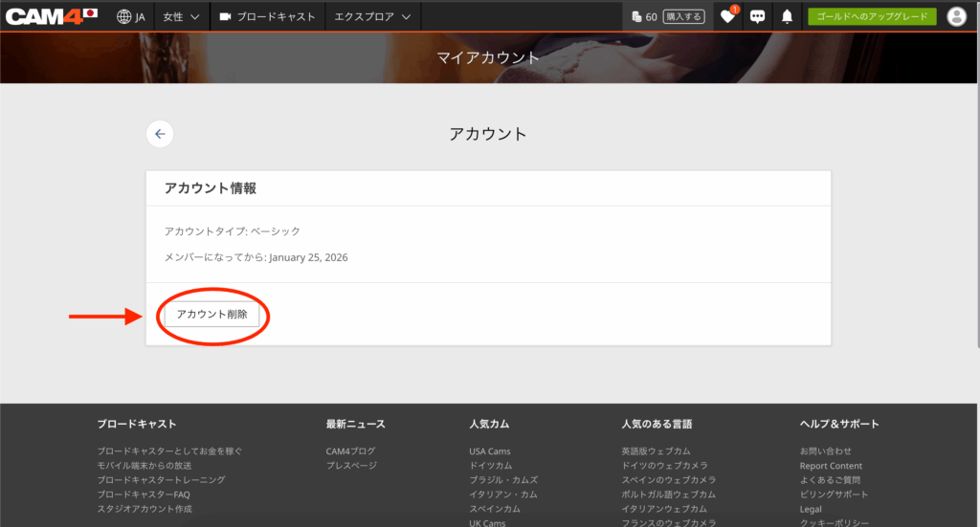The height and width of the screenshot is (527, 980).
Task: Open スタジオアカウント作成 link
Action: [x=145, y=508]
